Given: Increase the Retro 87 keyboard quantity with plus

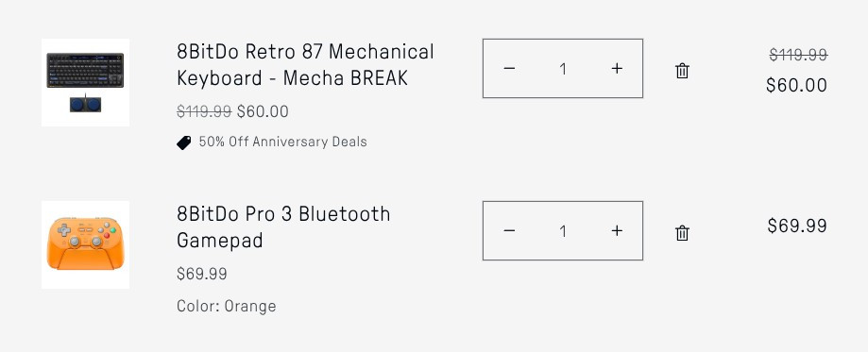Looking at the screenshot, I should pyautogui.click(x=617, y=68).
